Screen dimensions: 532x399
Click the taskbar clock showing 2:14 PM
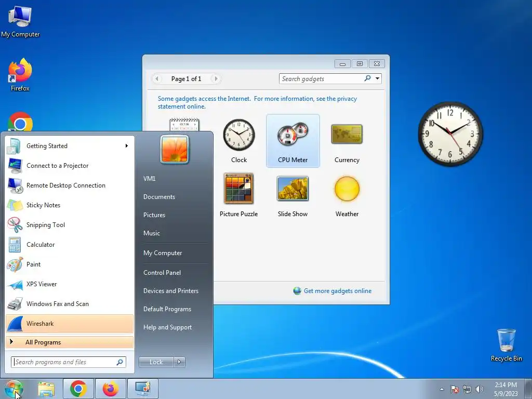[506, 389]
